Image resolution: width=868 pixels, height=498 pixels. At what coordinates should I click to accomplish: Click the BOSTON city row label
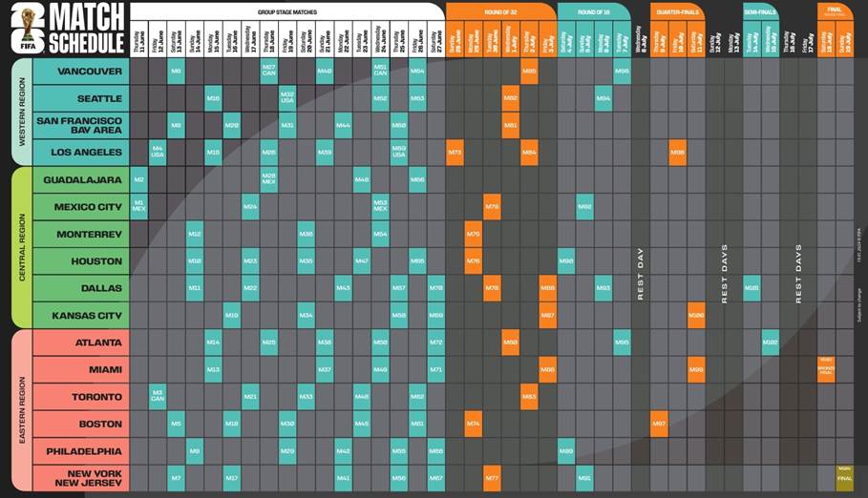81,424
